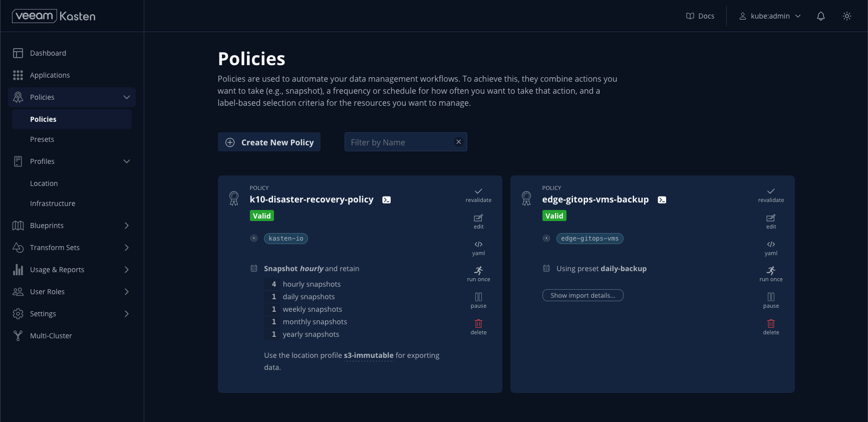Image resolution: width=868 pixels, height=422 pixels.
Task: Run edge-gitops-vms-backup once
Action: pyautogui.click(x=771, y=274)
